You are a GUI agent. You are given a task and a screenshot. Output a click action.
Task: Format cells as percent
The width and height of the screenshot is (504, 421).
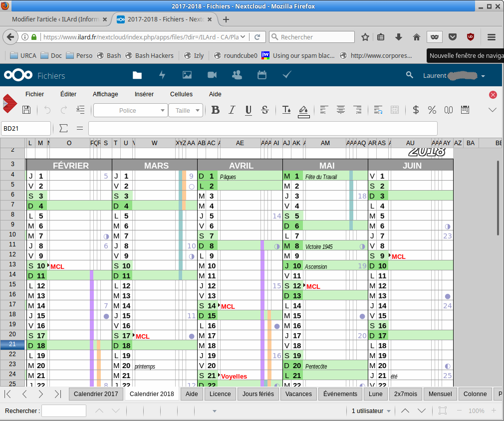coord(432,110)
